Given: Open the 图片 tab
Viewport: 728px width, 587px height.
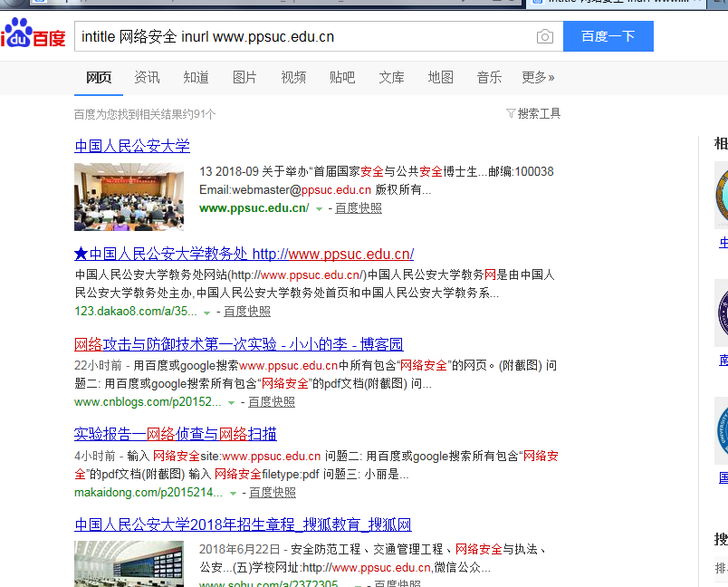Looking at the screenshot, I should point(244,77).
